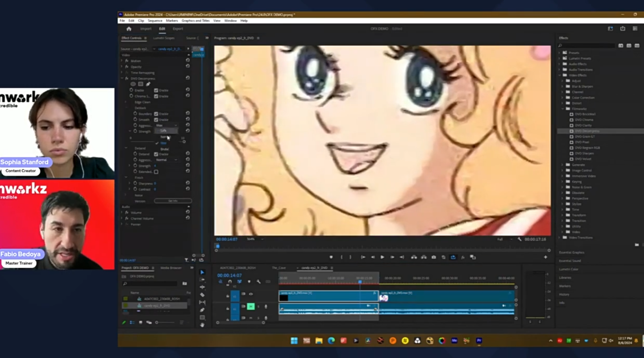Select the Selection tool in timeline toolbar
Image resolution: width=644 pixels, height=358 pixels.
202,272
